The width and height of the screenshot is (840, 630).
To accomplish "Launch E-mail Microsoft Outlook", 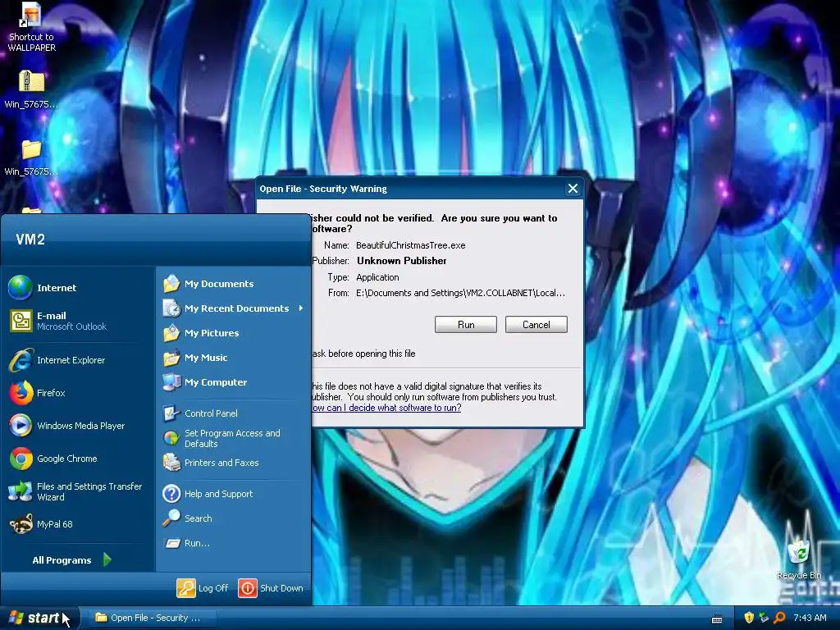I will pos(71,321).
